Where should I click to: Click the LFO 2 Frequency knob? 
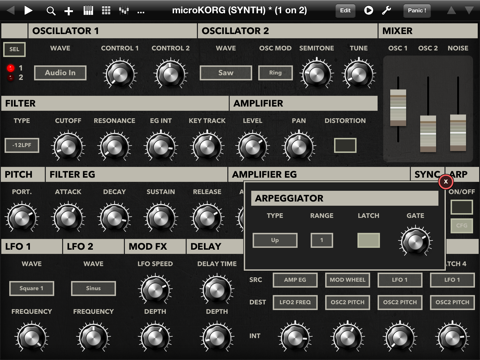(x=93, y=337)
